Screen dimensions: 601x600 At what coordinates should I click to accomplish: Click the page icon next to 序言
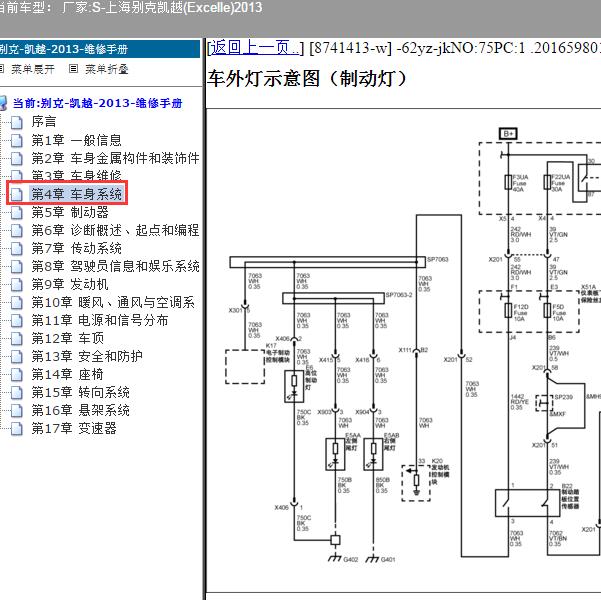pyautogui.click(x=16, y=122)
